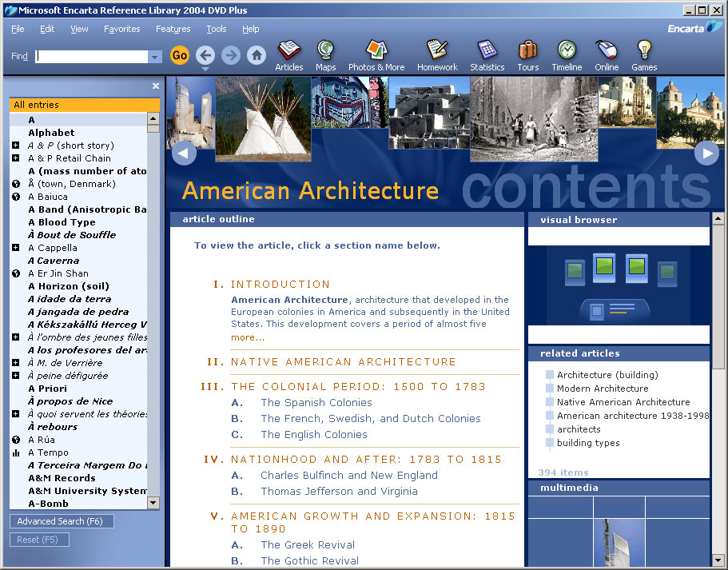Expand the À peine défigurée entry
Image resolution: width=728 pixels, height=570 pixels.
pyautogui.click(x=16, y=376)
